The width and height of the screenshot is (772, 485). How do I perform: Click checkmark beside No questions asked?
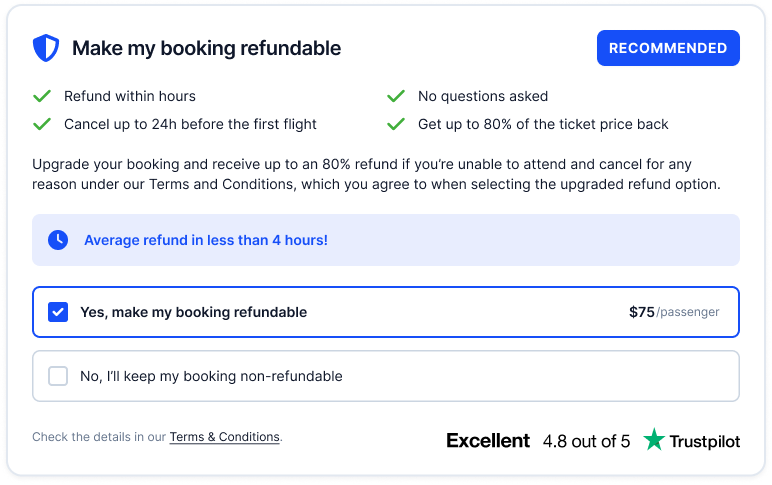[396, 96]
